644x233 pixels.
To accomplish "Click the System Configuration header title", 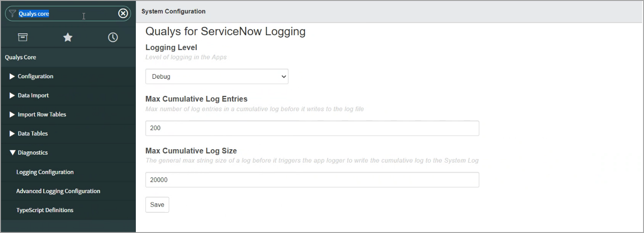I will (173, 11).
